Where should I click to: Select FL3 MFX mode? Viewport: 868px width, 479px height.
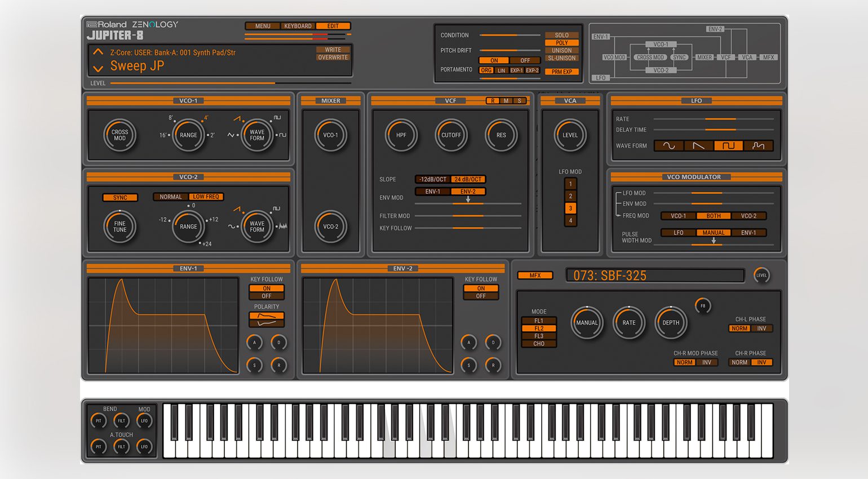coord(539,336)
